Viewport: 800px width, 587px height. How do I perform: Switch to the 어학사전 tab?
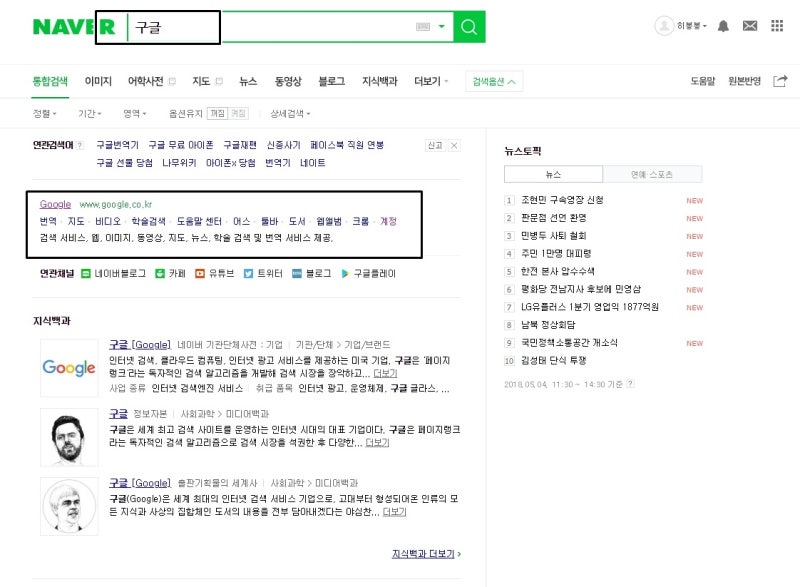(x=145, y=81)
